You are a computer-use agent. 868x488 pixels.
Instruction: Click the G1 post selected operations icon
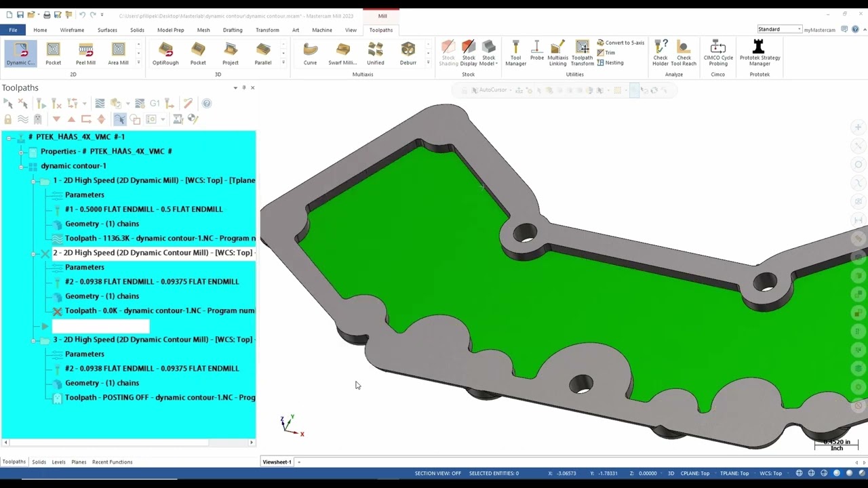tap(155, 104)
